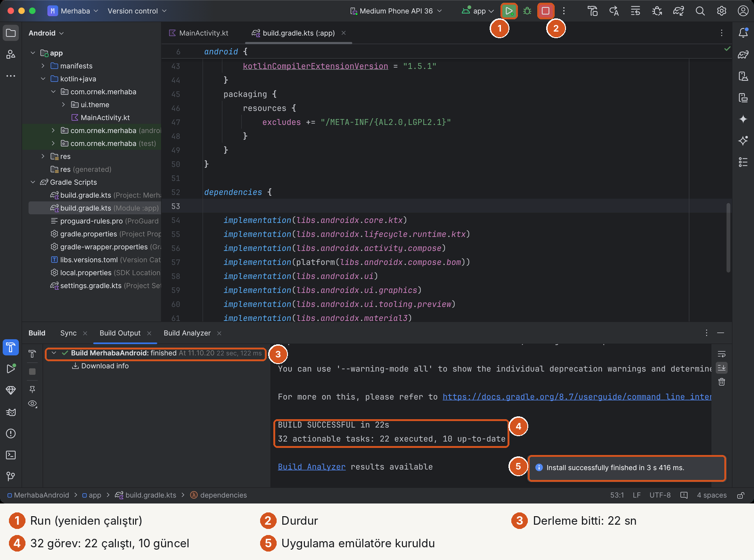Select the Build Output tab

120,333
